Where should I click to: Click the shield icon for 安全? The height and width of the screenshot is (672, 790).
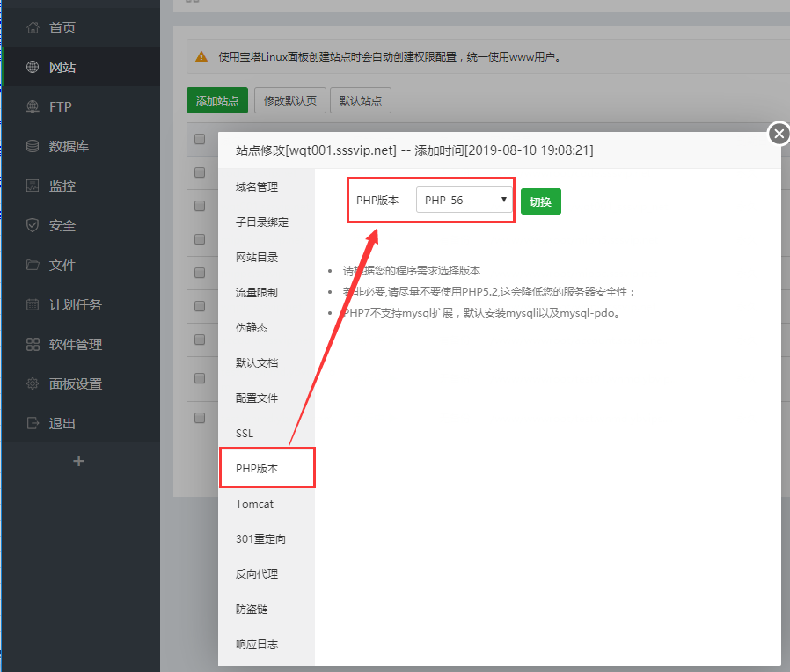coord(33,226)
